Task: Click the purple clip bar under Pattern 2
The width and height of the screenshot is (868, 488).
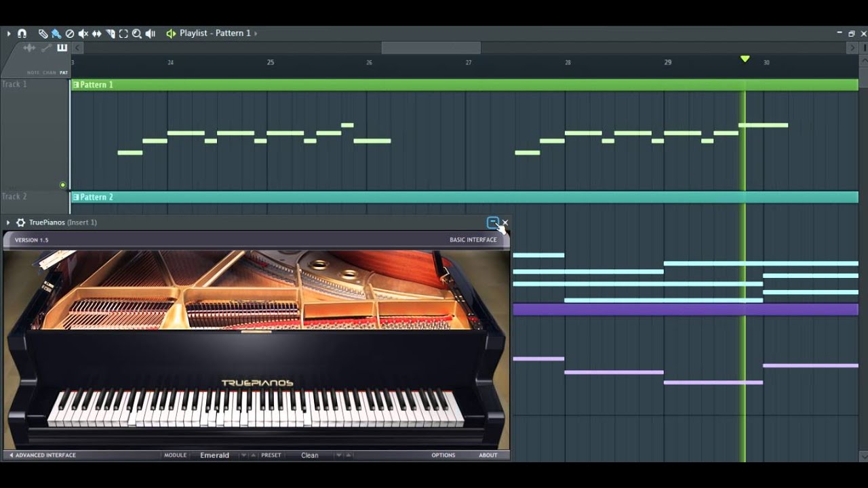Action: coord(686,310)
